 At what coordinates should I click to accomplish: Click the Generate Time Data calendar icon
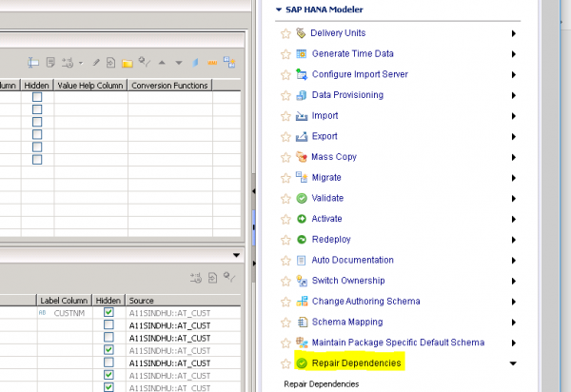(301, 54)
